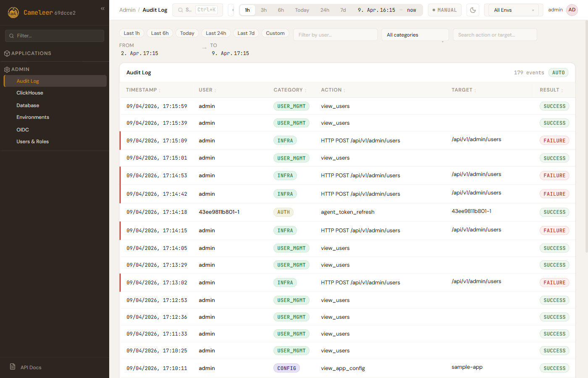Click the Admin gear icon in the sidebar
Screen dimensions: 588x378
coord(7,69)
